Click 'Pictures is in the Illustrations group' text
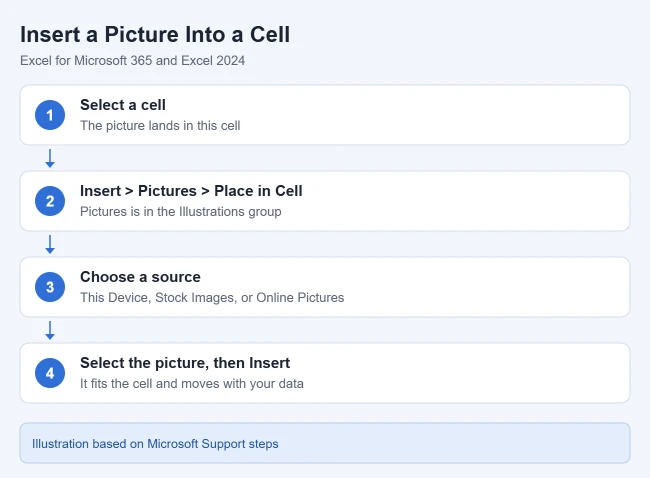This screenshot has height=478, width=650. [181, 211]
